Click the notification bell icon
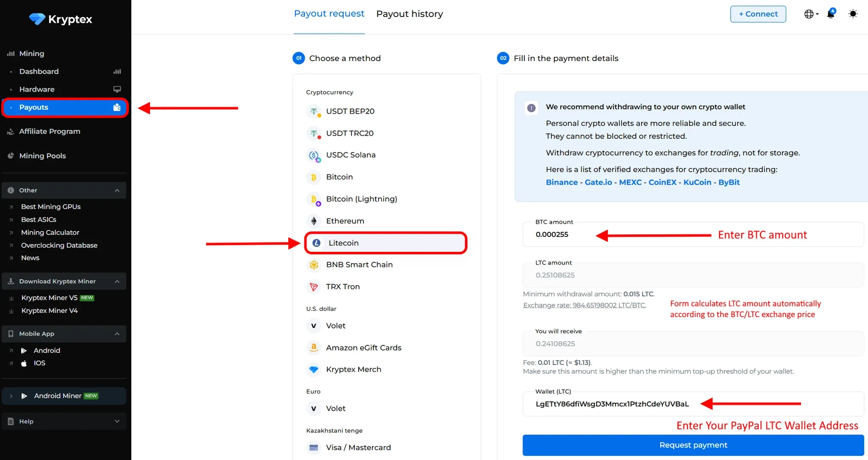The image size is (868, 460). [x=831, y=14]
